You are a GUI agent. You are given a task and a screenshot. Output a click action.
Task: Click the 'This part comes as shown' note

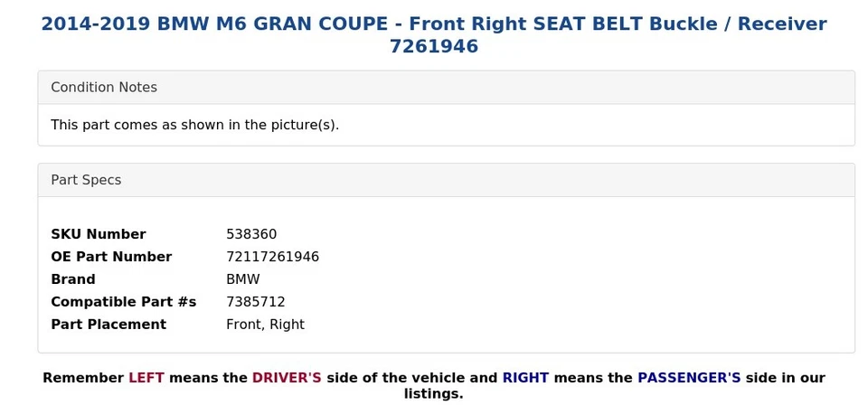[194, 125]
